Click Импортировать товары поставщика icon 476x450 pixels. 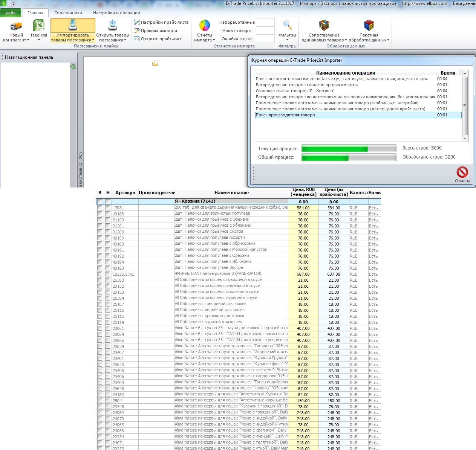click(73, 25)
